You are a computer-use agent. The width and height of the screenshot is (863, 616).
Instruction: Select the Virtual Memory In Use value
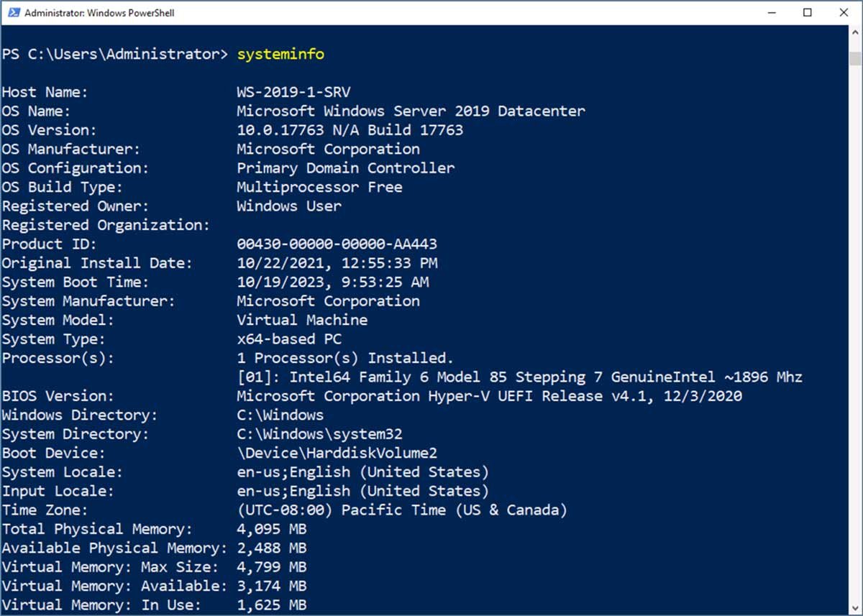(x=271, y=604)
